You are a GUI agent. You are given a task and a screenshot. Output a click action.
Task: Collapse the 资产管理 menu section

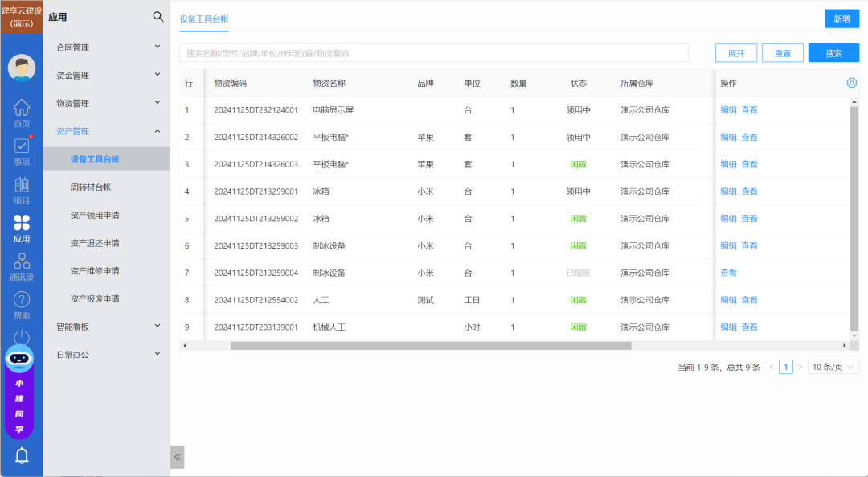coord(107,131)
